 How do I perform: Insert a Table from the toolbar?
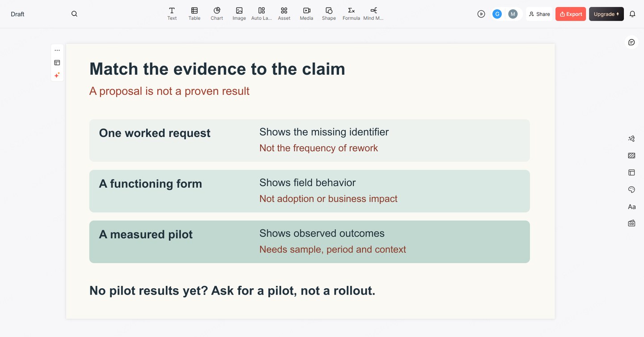pyautogui.click(x=195, y=14)
